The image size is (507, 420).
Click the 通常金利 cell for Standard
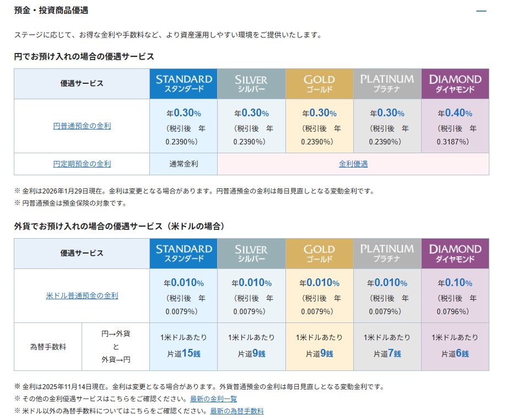click(x=184, y=164)
